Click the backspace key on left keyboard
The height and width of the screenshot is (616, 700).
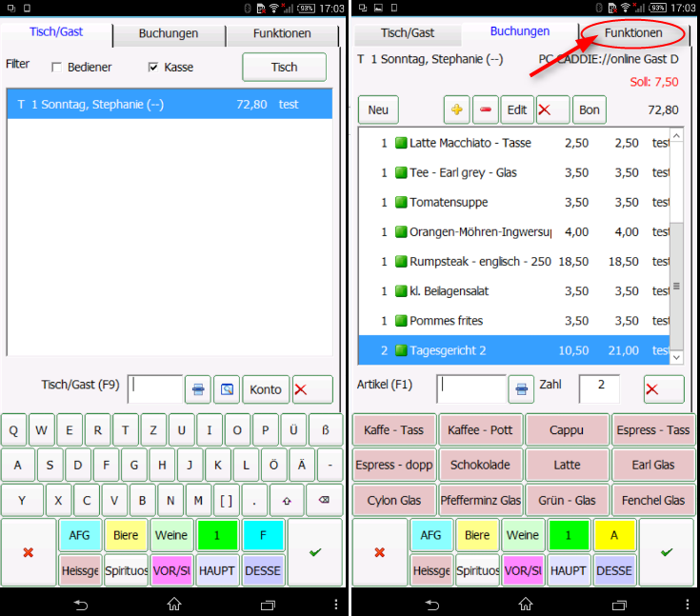tap(324, 501)
